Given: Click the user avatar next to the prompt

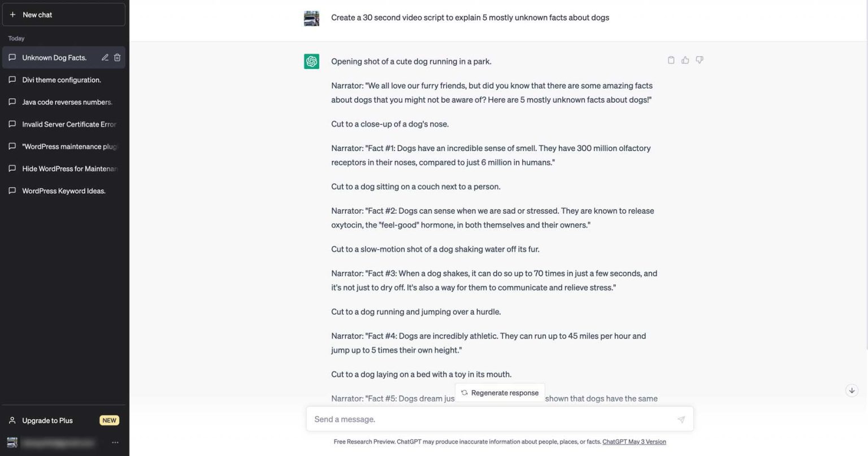Looking at the screenshot, I should pyautogui.click(x=311, y=18).
